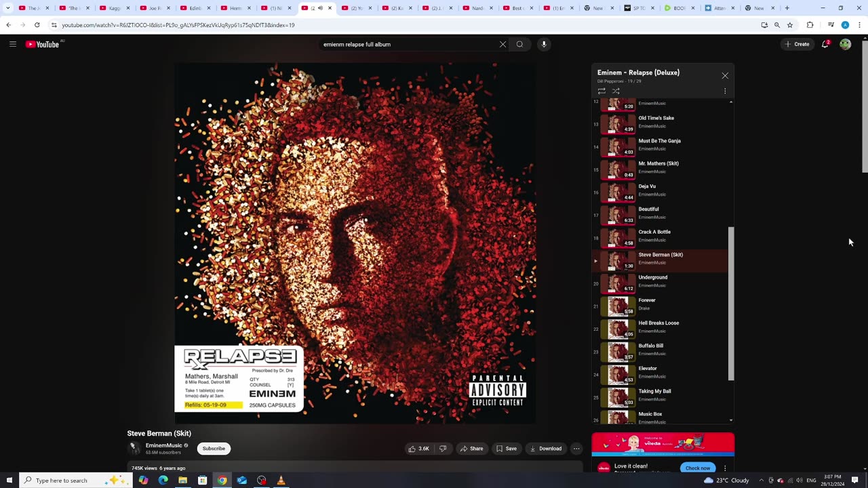This screenshot has height=488, width=868.
Task: Open the YouTube hamburger guide menu
Action: click(x=12, y=44)
